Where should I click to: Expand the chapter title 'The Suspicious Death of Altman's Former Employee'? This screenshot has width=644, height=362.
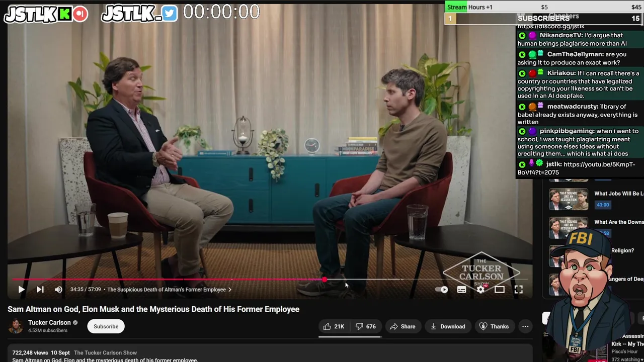170,290
